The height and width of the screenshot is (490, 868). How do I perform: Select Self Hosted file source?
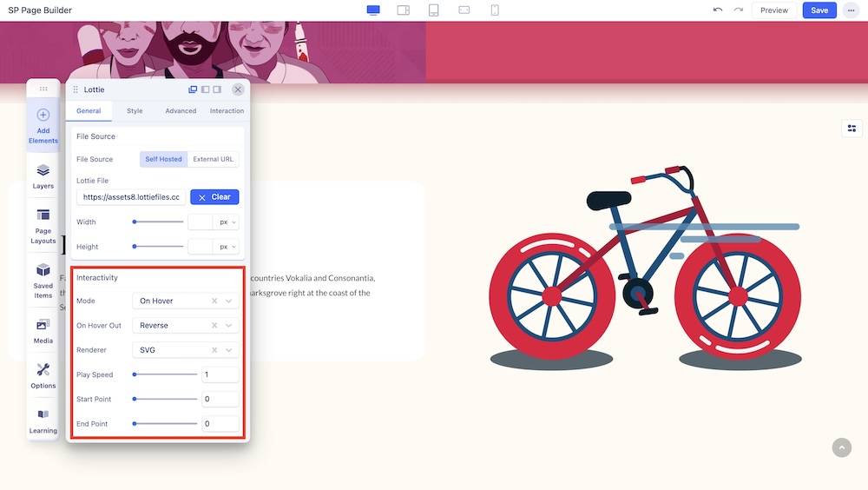[163, 159]
